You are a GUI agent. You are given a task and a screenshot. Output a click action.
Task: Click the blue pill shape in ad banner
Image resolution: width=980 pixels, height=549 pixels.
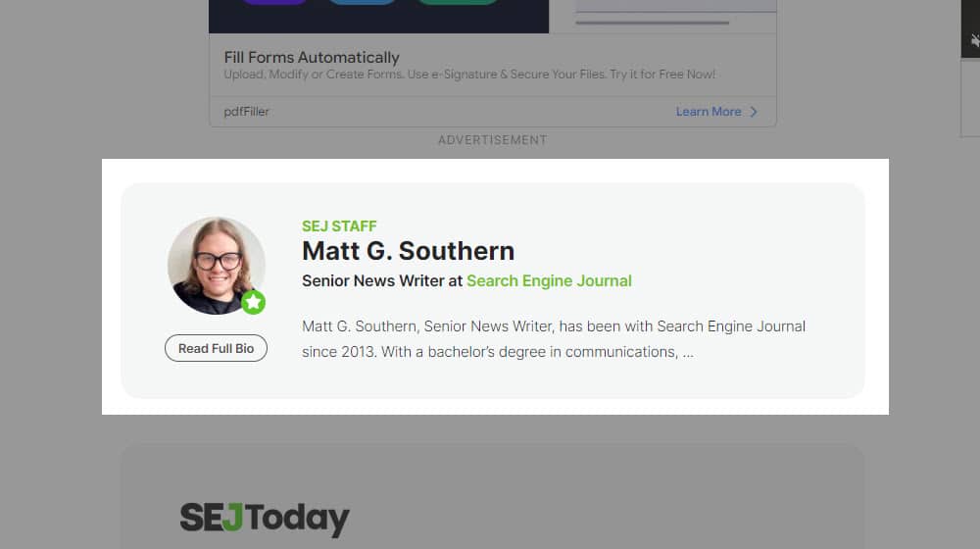point(362,2)
